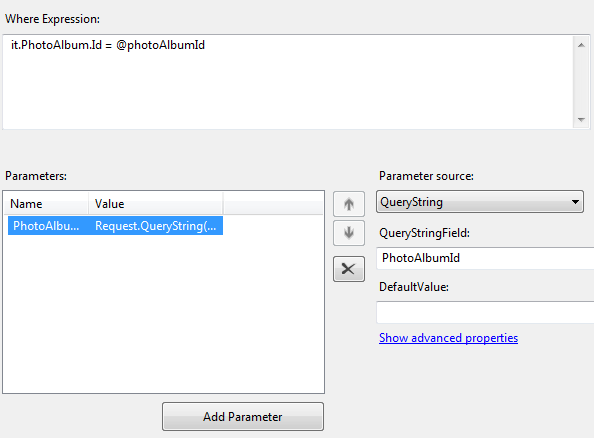Image resolution: width=594 pixels, height=438 pixels.
Task: Click empty area of Parameters list
Action: 163,314
